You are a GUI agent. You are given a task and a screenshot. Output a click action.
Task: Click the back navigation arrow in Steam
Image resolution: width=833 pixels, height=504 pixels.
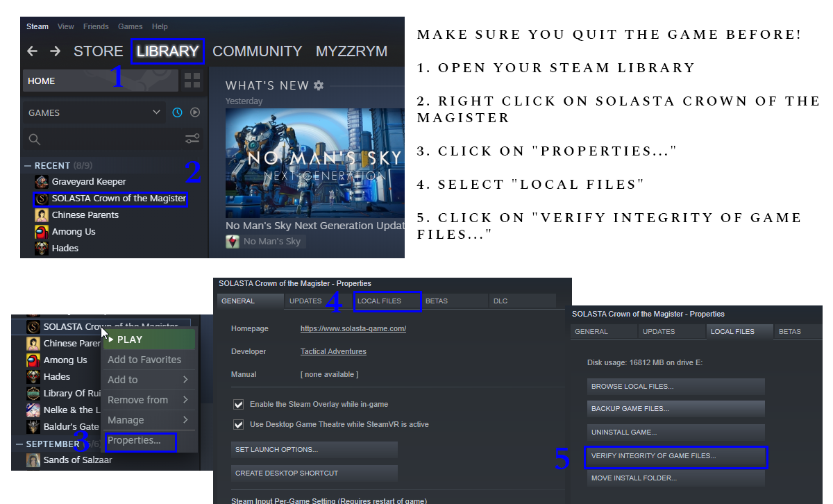pyautogui.click(x=32, y=51)
